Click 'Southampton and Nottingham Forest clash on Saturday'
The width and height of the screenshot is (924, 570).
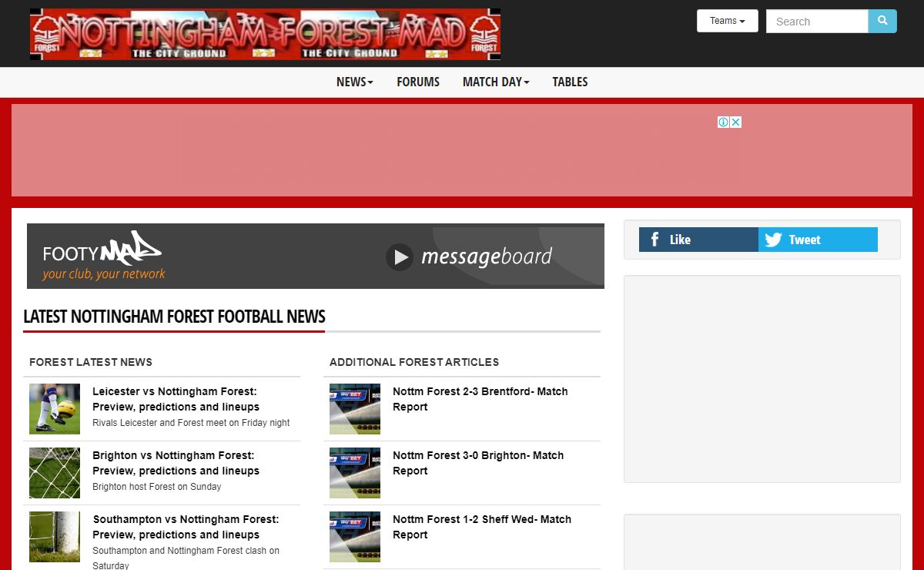click(x=186, y=558)
